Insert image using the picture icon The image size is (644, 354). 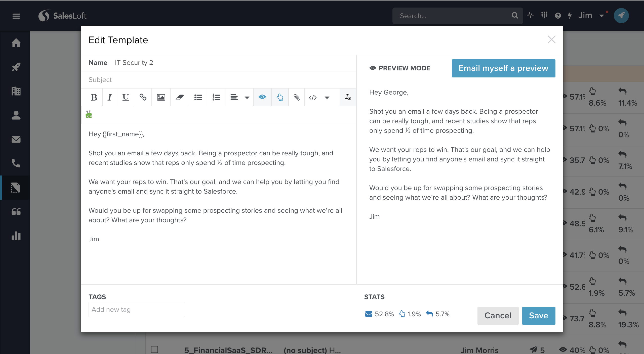(161, 97)
